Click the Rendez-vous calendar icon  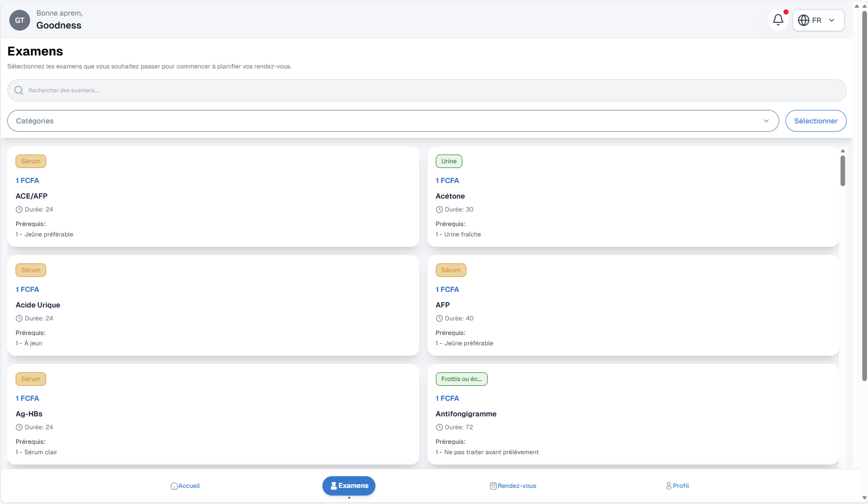(x=493, y=486)
